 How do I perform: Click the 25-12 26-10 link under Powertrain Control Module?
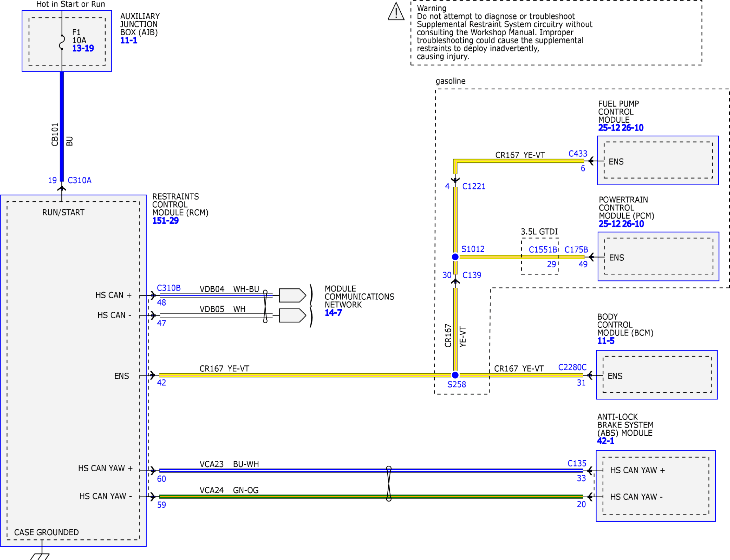[621, 224]
